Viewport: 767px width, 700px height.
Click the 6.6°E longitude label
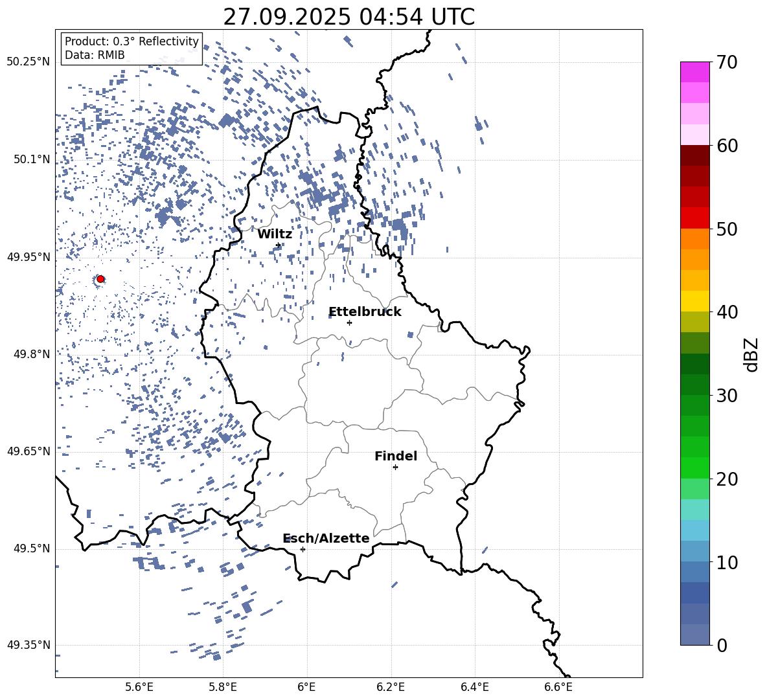[558, 687]
